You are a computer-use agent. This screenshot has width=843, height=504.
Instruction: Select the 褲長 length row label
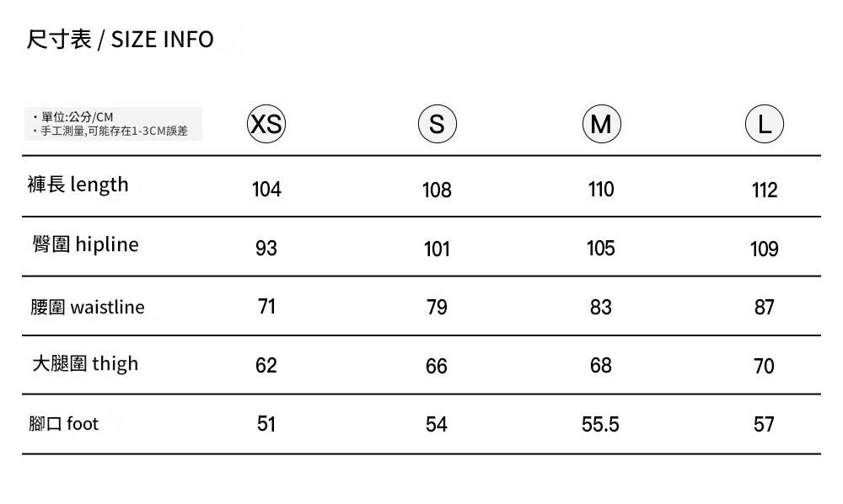[78, 185]
